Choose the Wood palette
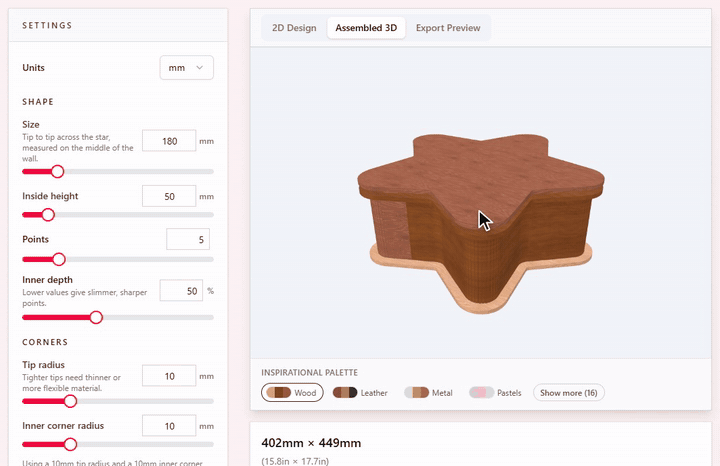This screenshot has height=466, width=720. click(x=292, y=393)
